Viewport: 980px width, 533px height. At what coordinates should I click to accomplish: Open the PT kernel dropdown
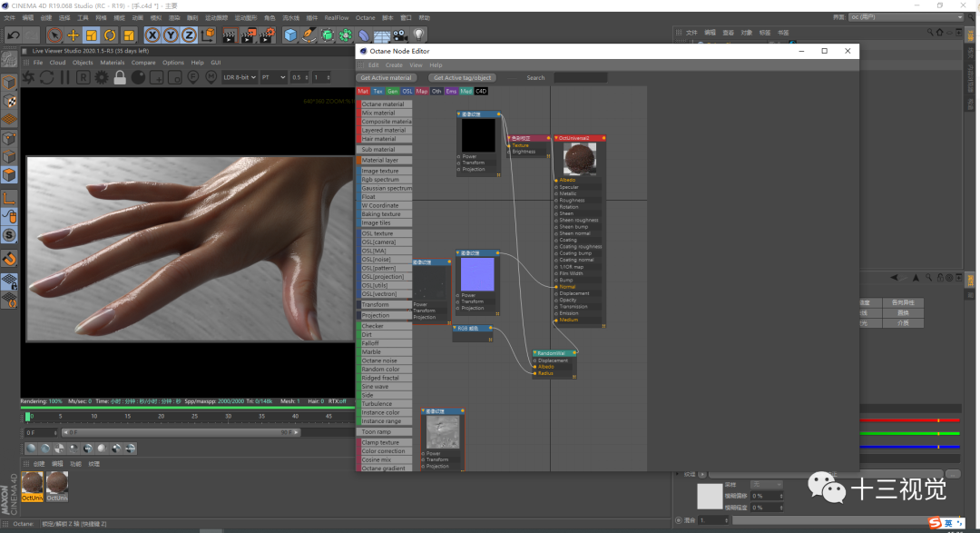click(273, 77)
